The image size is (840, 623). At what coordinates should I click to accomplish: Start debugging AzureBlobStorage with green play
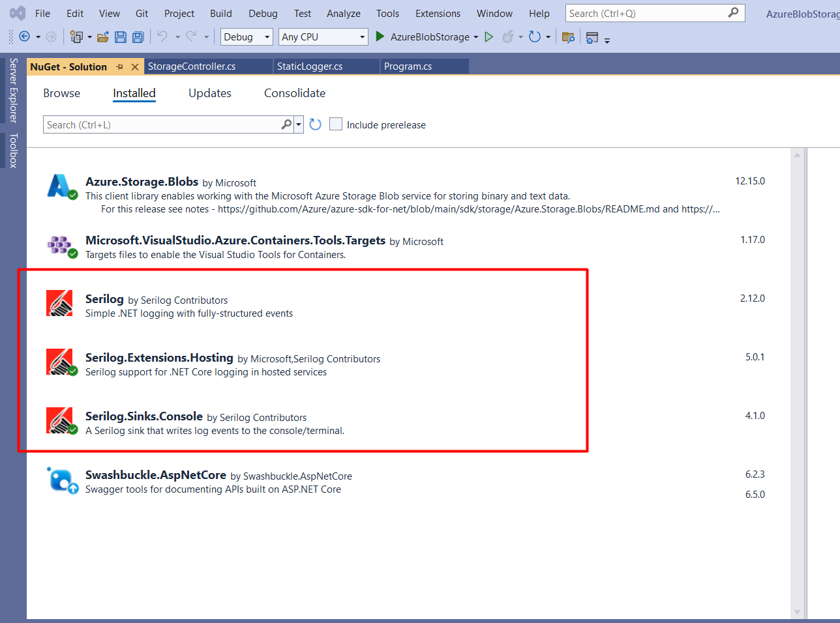pos(380,37)
